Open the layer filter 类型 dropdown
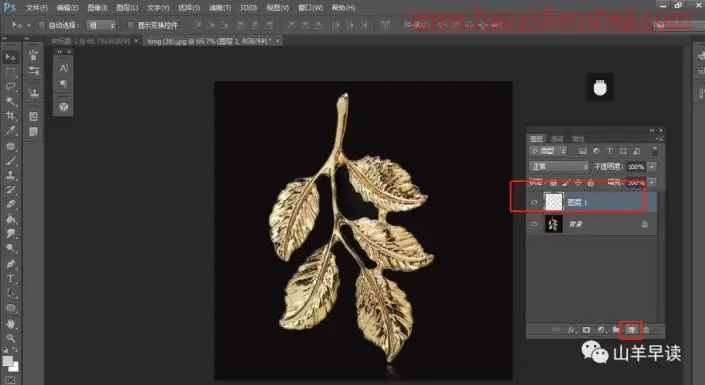 [x=548, y=151]
